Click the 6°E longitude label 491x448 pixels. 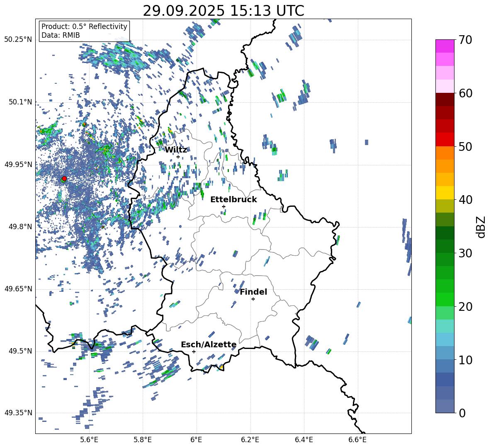click(x=196, y=440)
